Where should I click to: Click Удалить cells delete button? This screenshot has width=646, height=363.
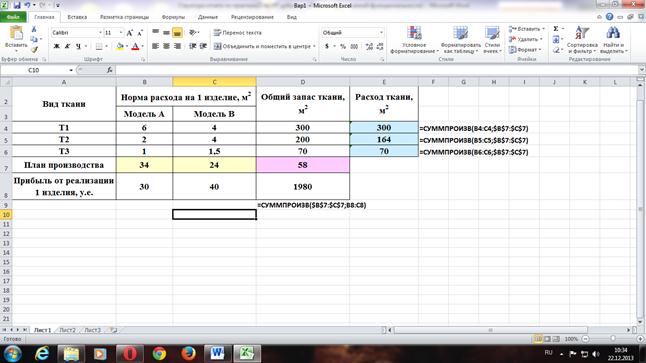point(525,39)
